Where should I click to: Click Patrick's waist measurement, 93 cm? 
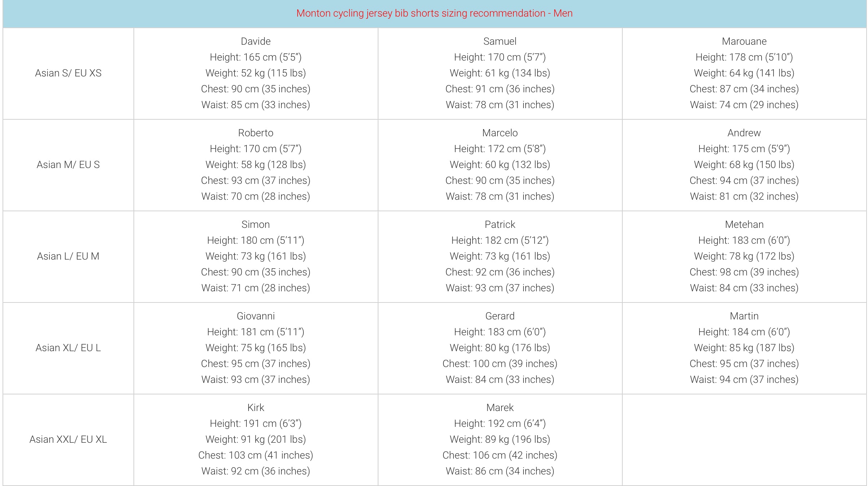pyautogui.click(x=500, y=288)
